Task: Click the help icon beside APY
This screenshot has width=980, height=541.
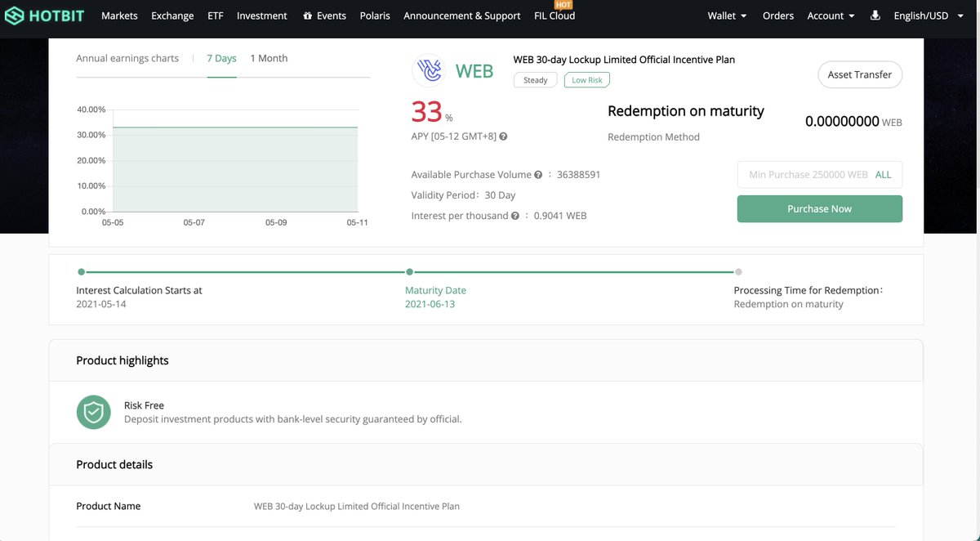Action: pyautogui.click(x=503, y=136)
